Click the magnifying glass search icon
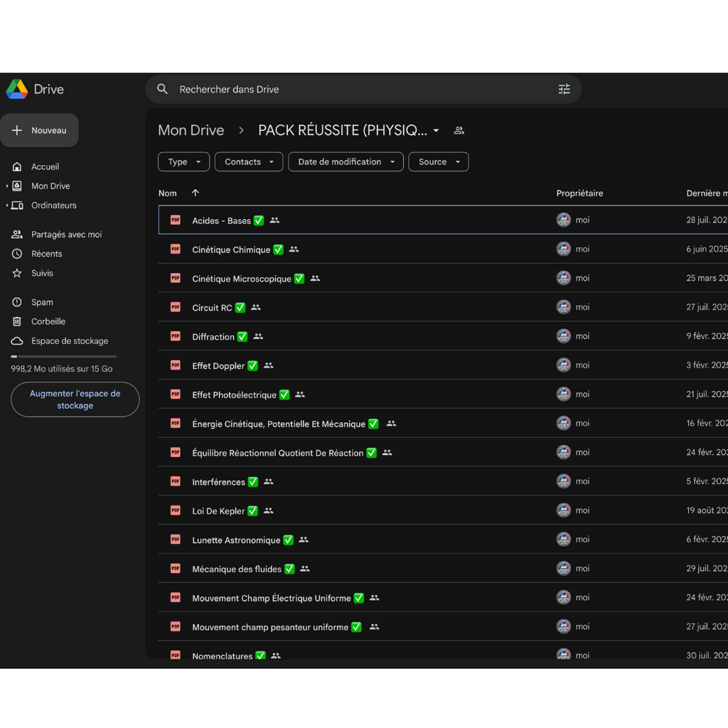Screen dimensions: 728x728 (x=163, y=90)
